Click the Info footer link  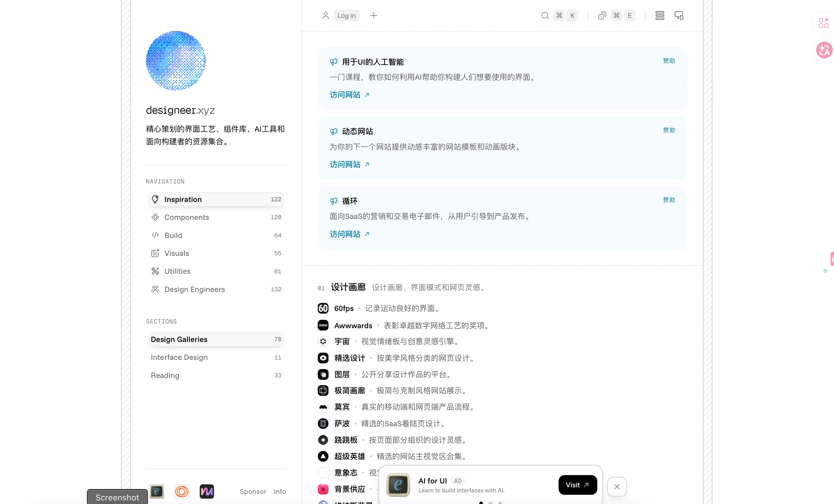(x=280, y=491)
